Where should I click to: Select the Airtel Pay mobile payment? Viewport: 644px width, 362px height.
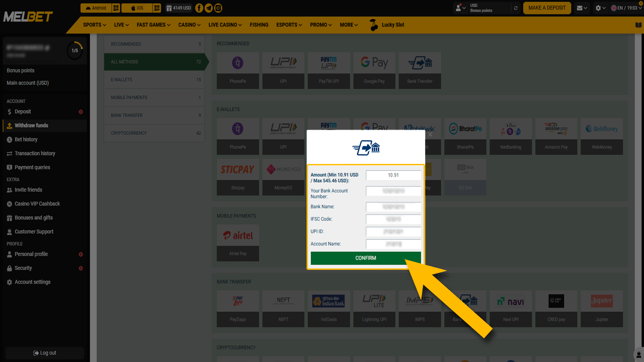coord(238,235)
